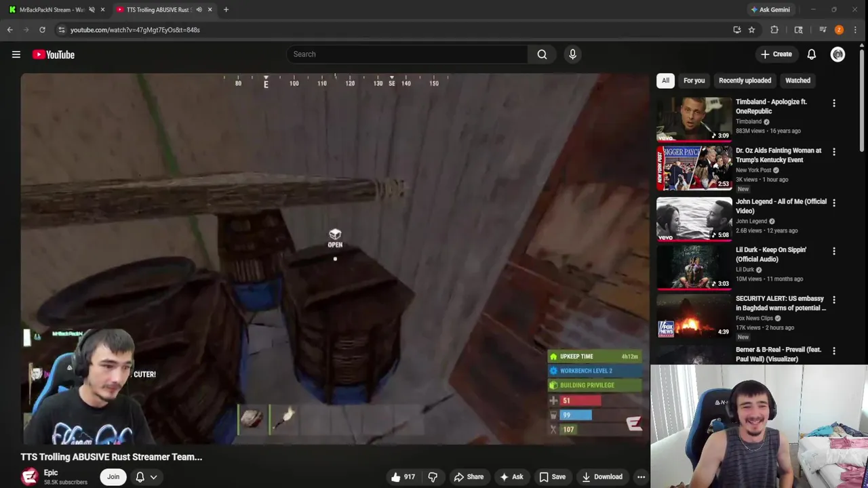
Task: Open options for Lil Durk Keep On Sippin'
Action: coord(834,251)
